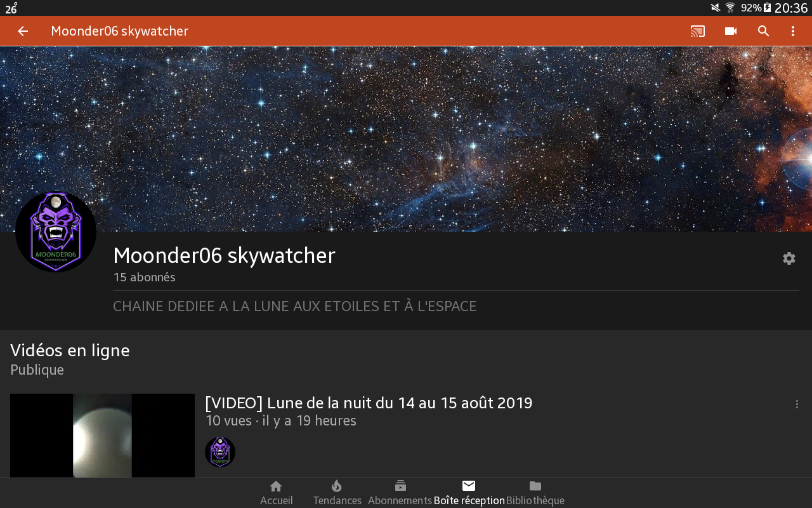Open search with the magnifier icon
This screenshot has width=812, height=508.
(764, 31)
